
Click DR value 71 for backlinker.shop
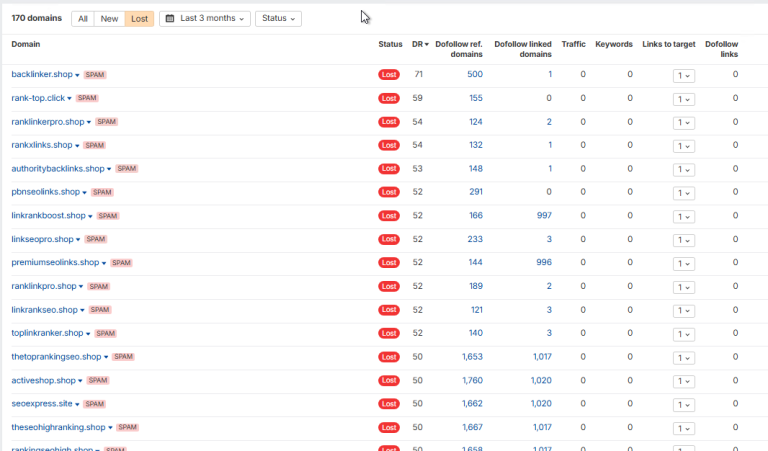click(418, 74)
